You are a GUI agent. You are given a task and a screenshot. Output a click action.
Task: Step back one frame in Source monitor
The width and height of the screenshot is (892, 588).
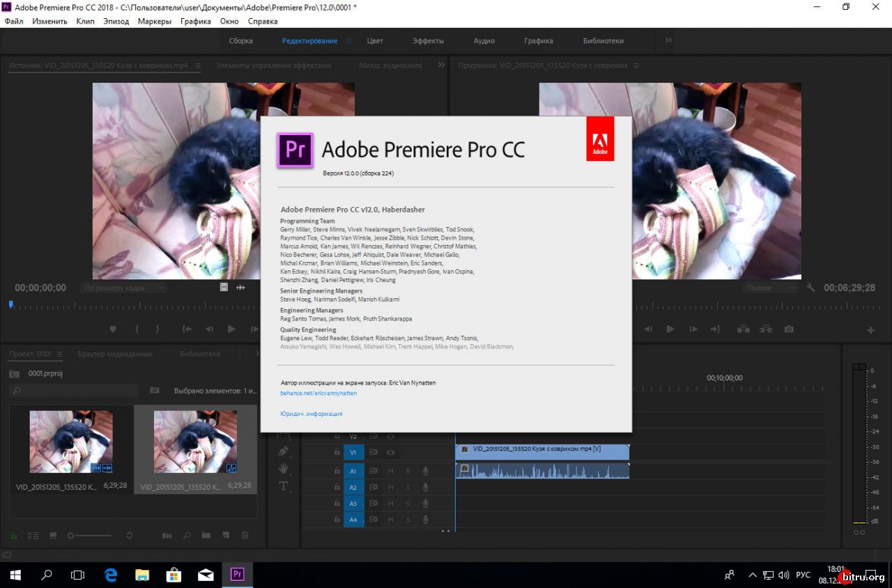pyautogui.click(x=209, y=330)
